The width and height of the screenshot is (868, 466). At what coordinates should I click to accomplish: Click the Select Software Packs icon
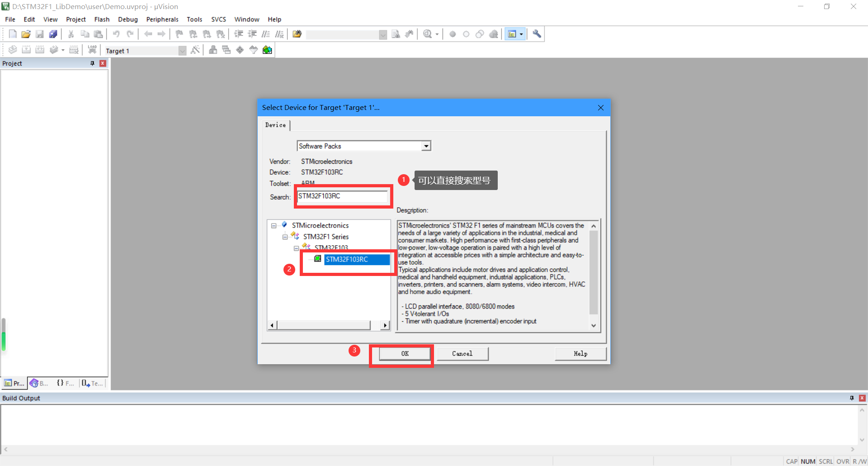click(254, 50)
